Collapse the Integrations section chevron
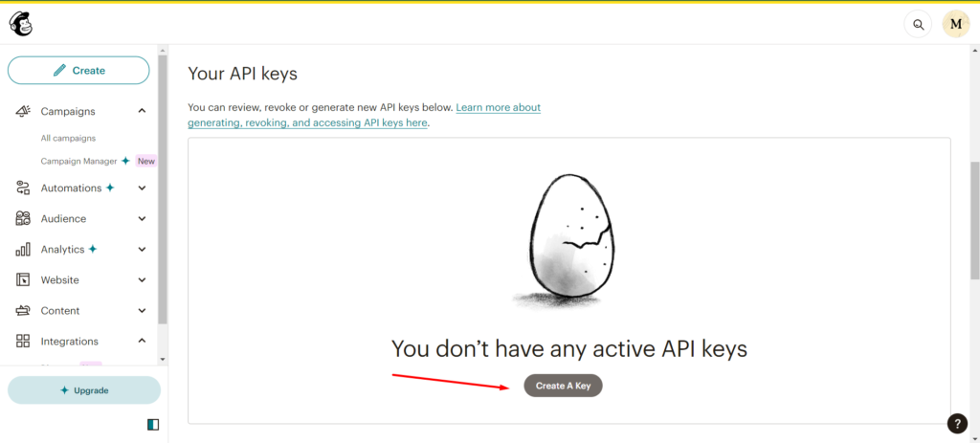Image resolution: width=980 pixels, height=443 pixels. [142, 342]
